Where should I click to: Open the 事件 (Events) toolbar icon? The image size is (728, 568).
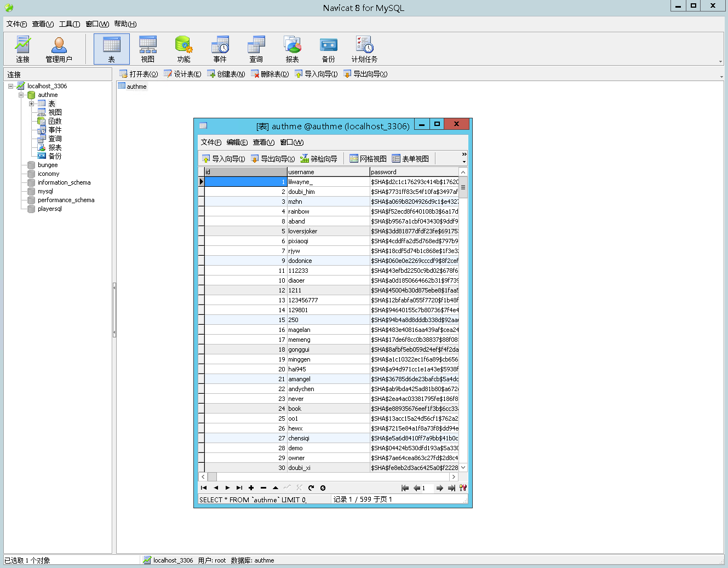coord(220,49)
